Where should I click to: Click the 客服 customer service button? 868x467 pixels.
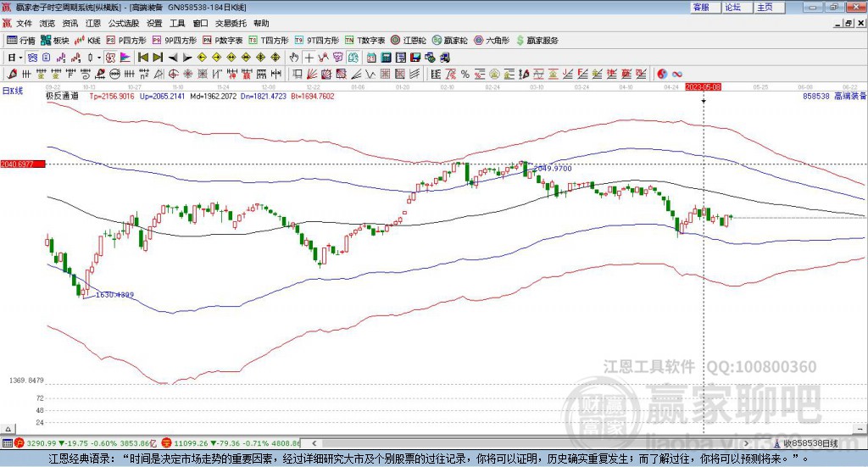(705, 7)
